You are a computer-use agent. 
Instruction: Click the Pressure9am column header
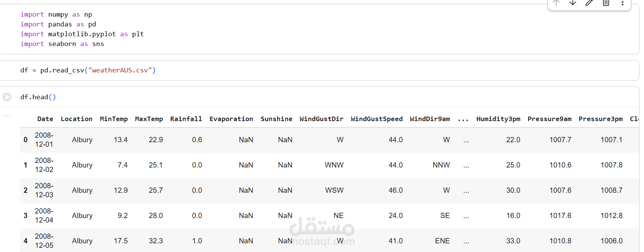[549, 119]
